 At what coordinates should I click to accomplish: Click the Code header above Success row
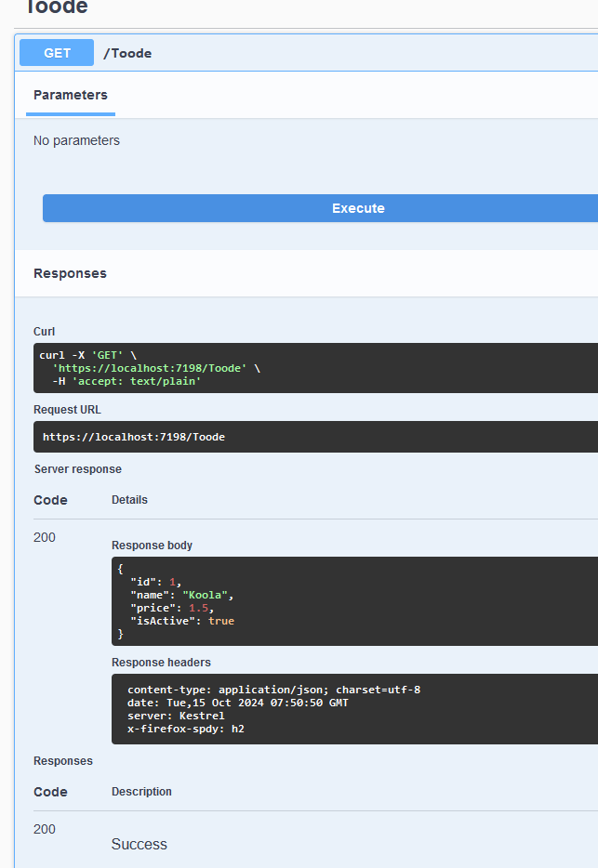click(50, 792)
